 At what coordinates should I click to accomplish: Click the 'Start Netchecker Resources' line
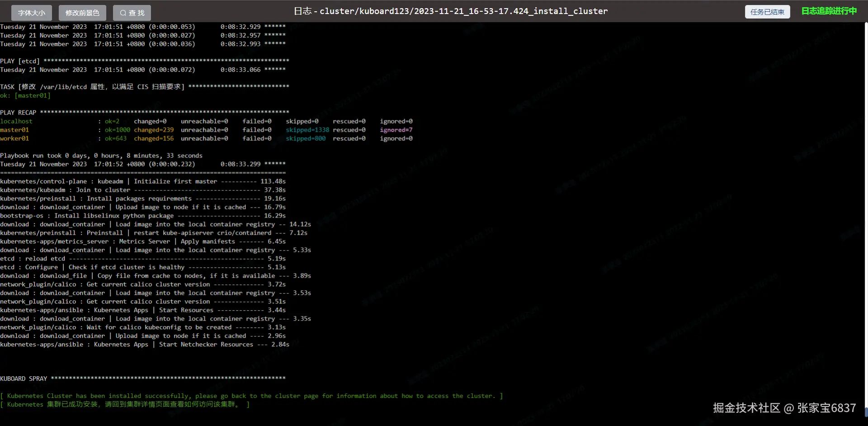(x=145, y=345)
